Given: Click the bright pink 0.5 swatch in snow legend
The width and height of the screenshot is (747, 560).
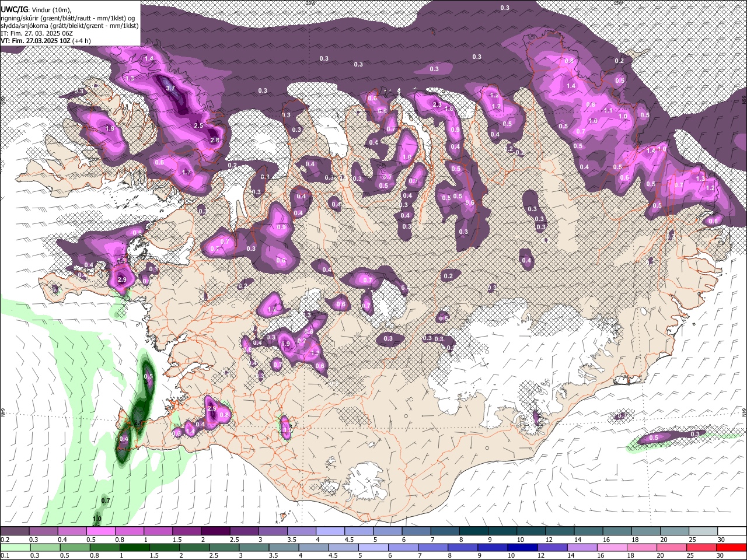Looking at the screenshot, I should 100,531.
